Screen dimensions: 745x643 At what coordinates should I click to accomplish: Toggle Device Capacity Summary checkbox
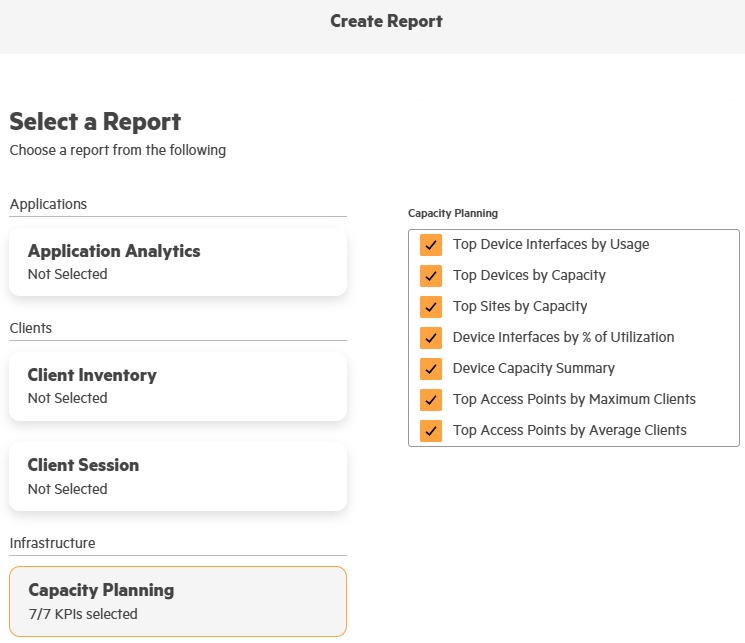click(x=431, y=369)
